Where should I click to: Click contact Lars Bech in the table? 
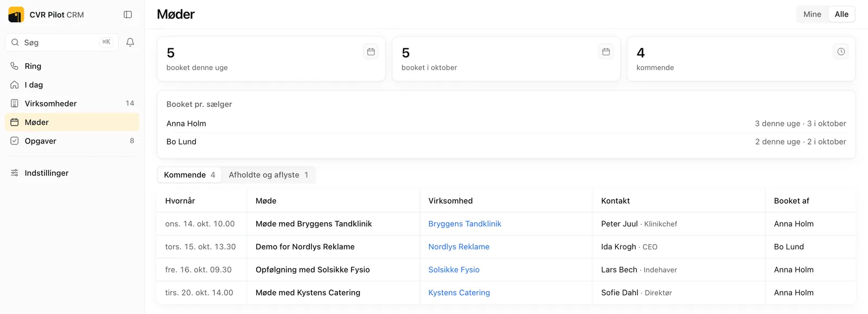tap(619, 269)
